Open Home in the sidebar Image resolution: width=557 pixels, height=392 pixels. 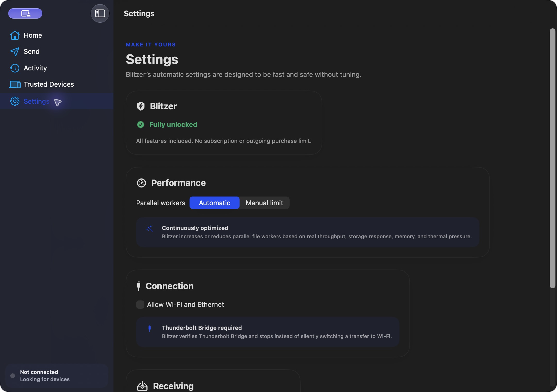[x=57, y=35]
